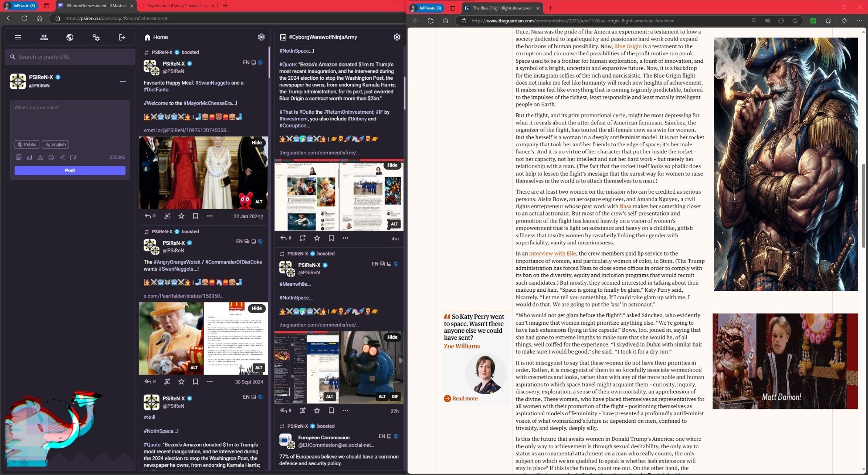Open the #SwanNuggets hashtag in first post
The image size is (868, 475).
212,83
